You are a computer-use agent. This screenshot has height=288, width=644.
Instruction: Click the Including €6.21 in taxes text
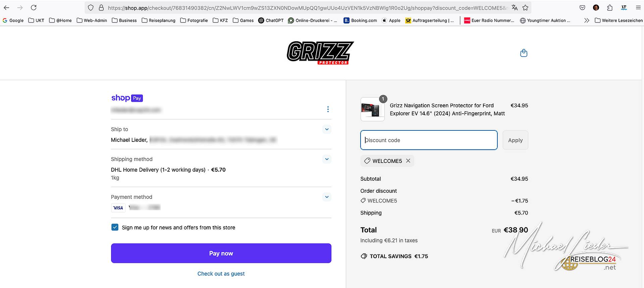[389, 240]
